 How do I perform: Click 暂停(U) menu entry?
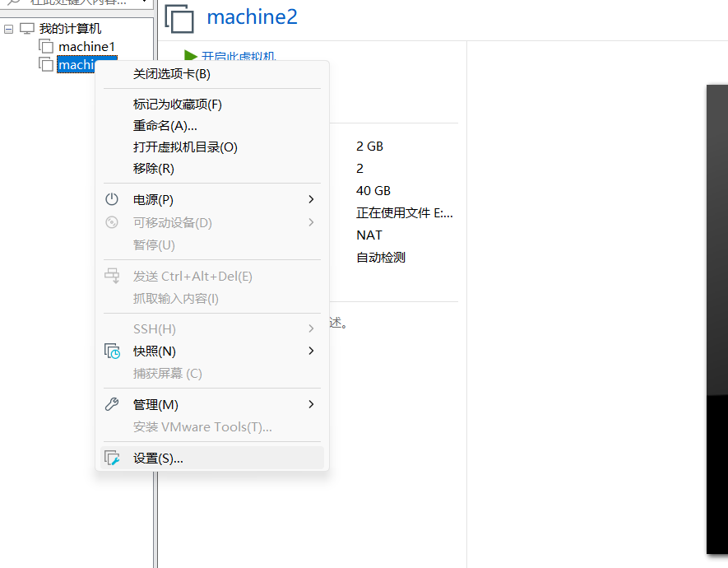tap(211, 244)
